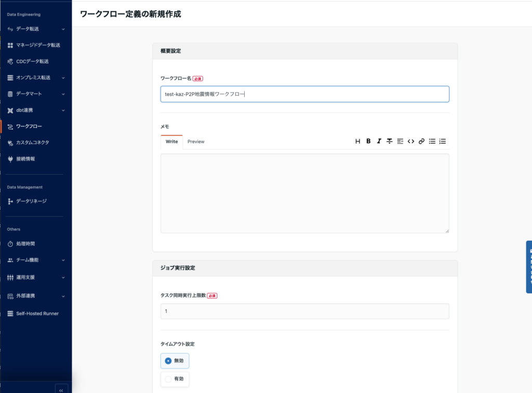532x393 pixels.
Task: Go to Self-Hosted Runner page
Action: click(37, 313)
